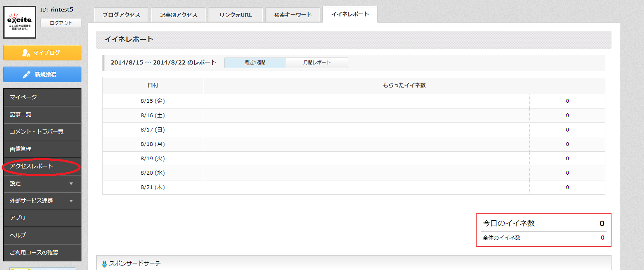Select the 最近1週間 report toggle

(x=255, y=62)
